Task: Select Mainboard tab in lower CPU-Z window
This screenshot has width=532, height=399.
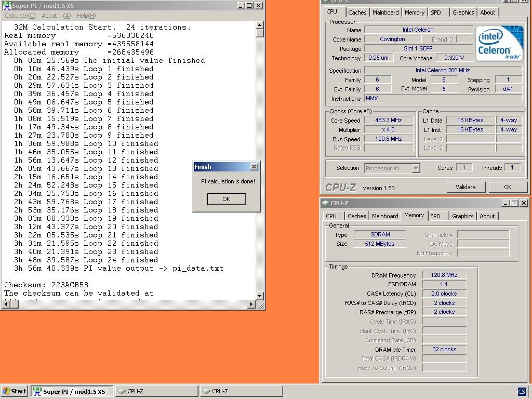Action: click(385, 216)
